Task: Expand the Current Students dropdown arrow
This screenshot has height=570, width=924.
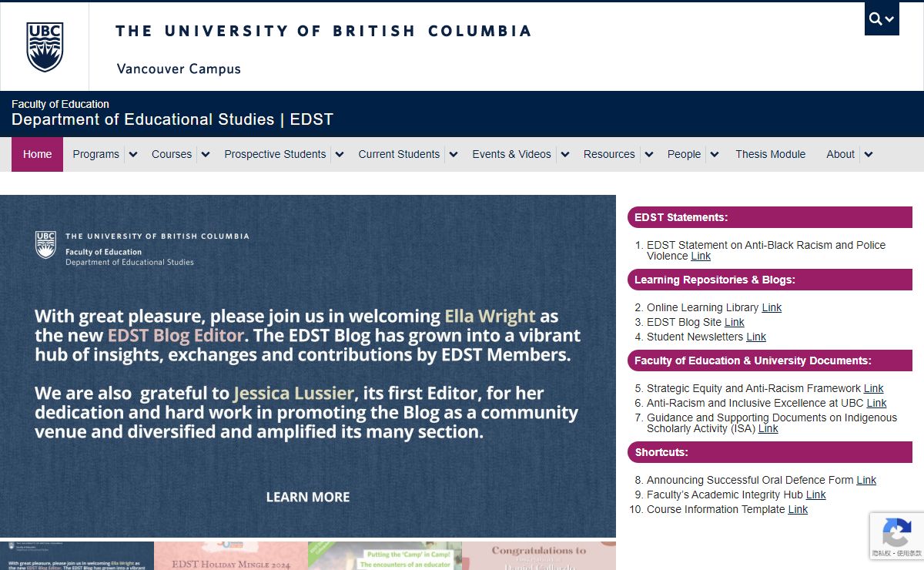Action: pos(454,155)
